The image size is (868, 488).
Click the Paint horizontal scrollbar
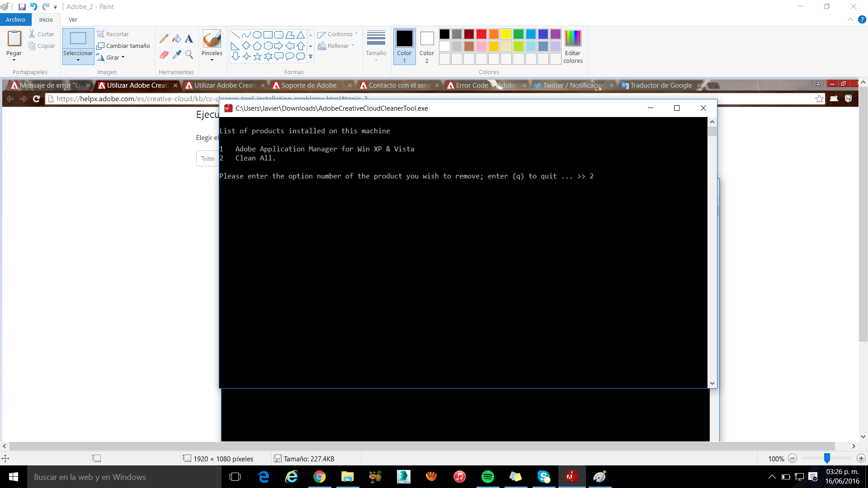(422, 446)
